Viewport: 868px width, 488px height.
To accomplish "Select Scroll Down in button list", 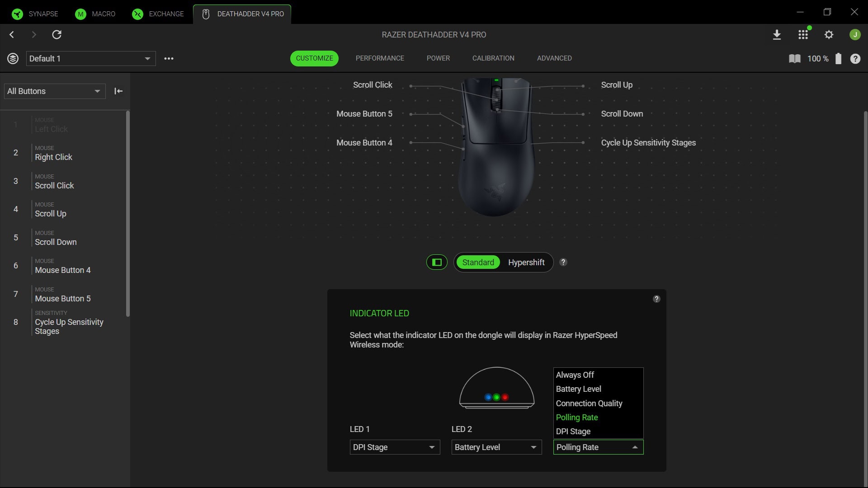I will point(65,238).
